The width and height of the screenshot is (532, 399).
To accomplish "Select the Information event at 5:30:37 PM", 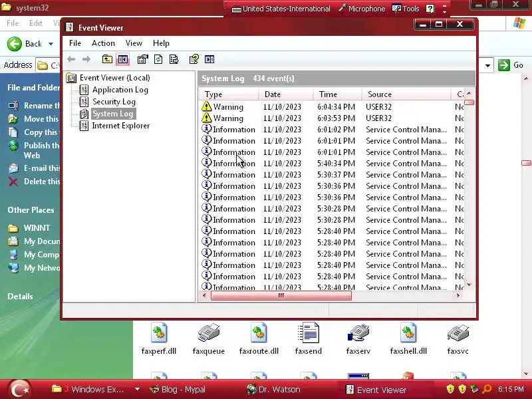I will pos(332,175).
